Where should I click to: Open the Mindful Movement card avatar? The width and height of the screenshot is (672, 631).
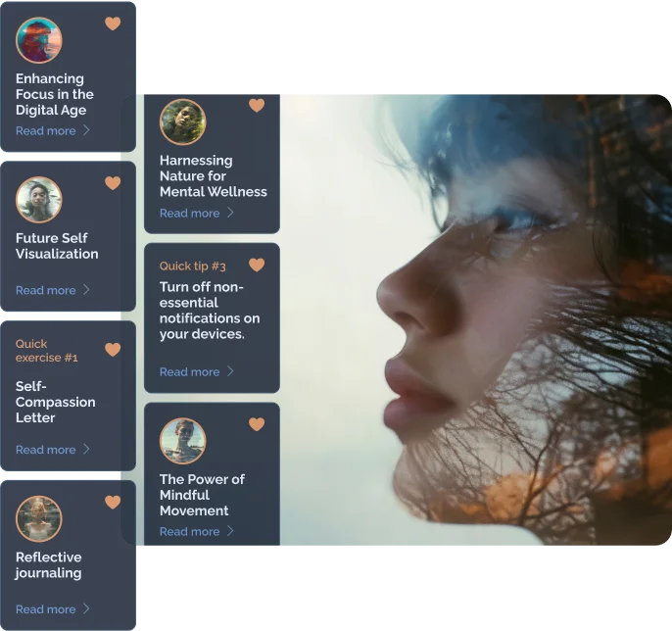[183, 441]
